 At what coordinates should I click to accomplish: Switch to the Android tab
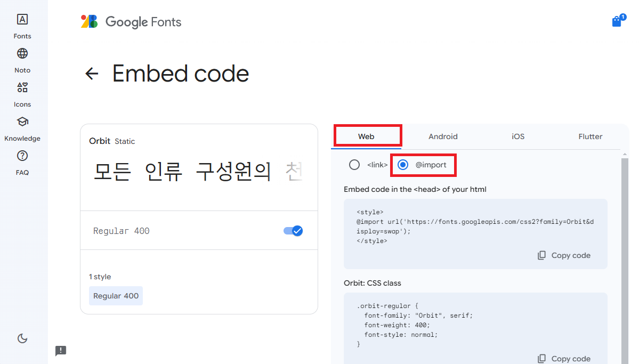pyautogui.click(x=443, y=136)
